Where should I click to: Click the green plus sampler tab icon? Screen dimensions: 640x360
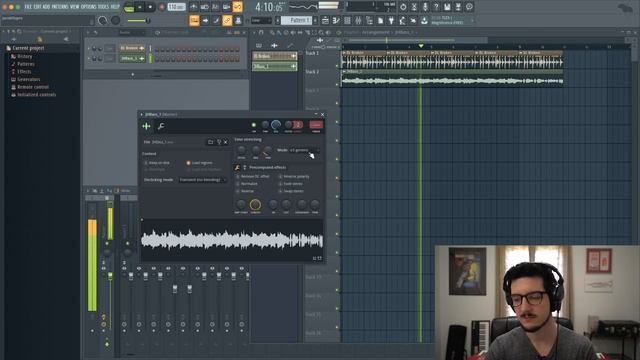(146, 127)
